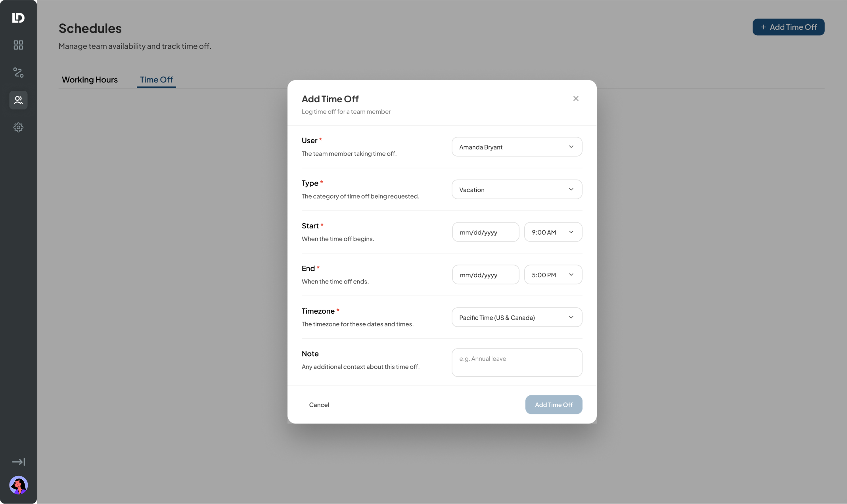
Task: Click 'When the time off ends.' text
Action: click(x=335, y=282)
